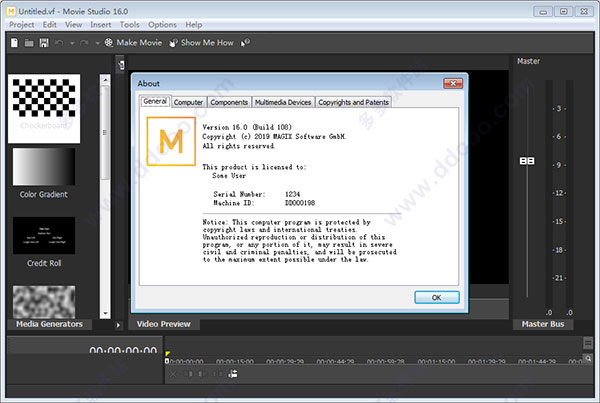600x403 pixels.
Task: Switch to Copyrights and Patents tab
Action: click(353, 102)
